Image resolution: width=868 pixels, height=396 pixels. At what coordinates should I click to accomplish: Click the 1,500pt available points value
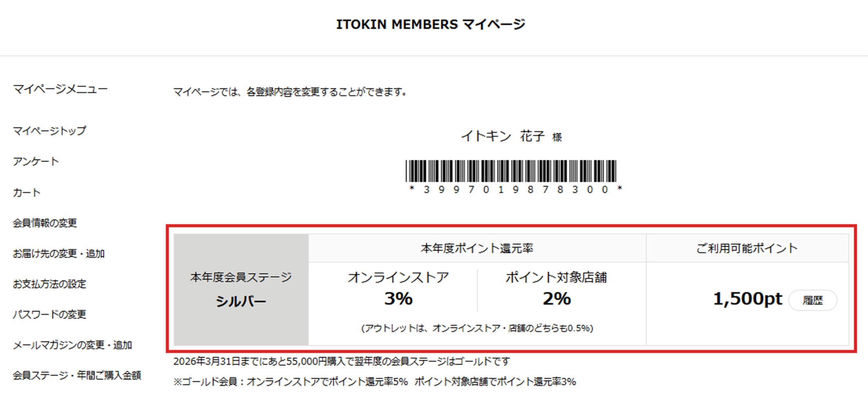pos(748,299)
